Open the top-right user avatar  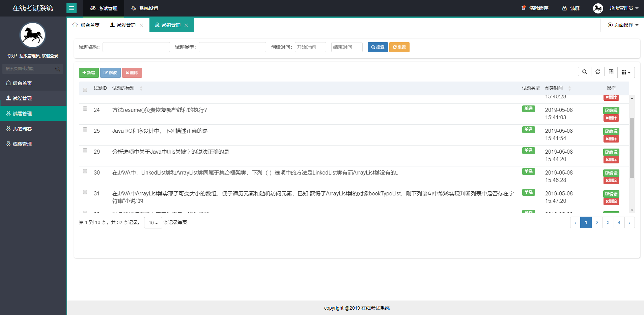tap(598, 8)
